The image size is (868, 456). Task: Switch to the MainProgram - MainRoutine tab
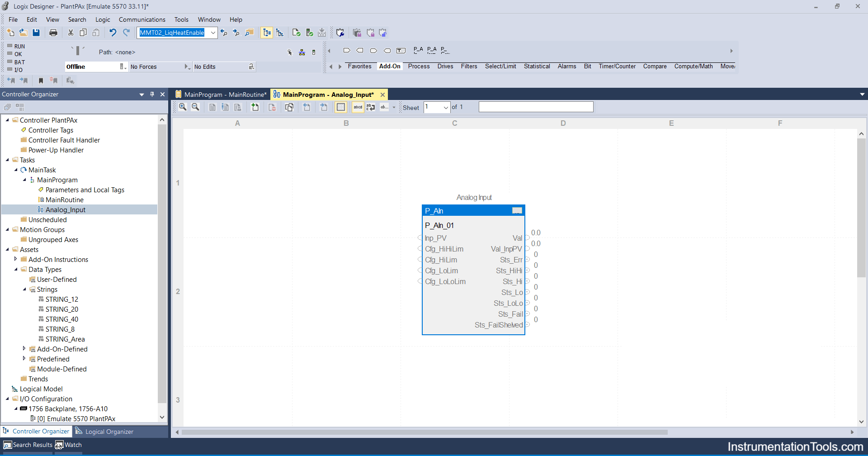(221, 95)
